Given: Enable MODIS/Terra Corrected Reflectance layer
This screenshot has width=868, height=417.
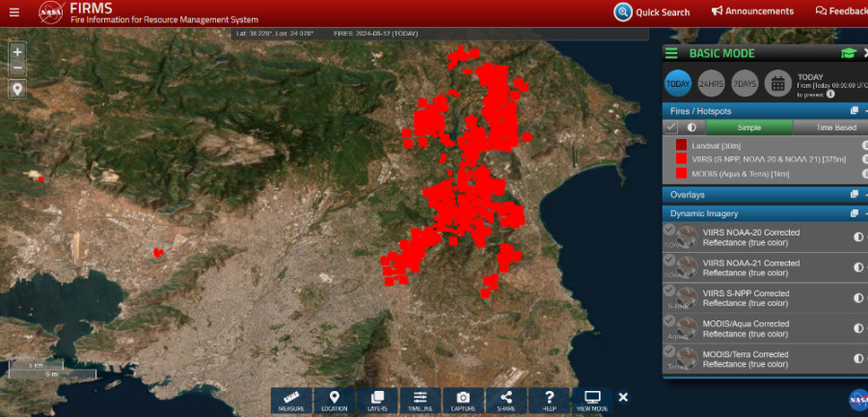Looking at the screenshot, I should point(669,352).
